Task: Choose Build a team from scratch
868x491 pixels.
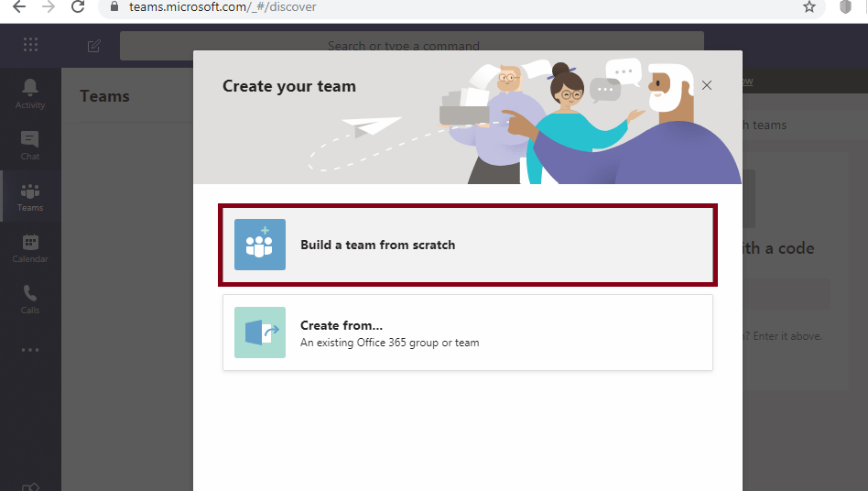Action: coord(468,245)
